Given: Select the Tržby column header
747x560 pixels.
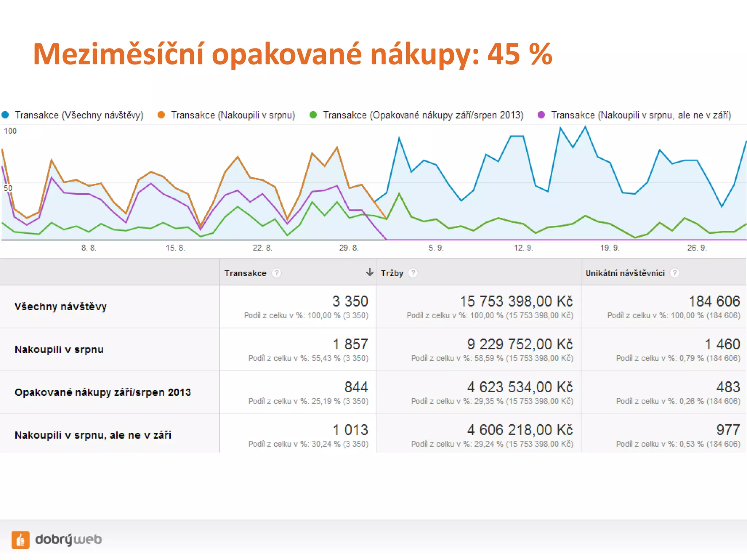Looking at the screenshot, I should pos(478,272).
